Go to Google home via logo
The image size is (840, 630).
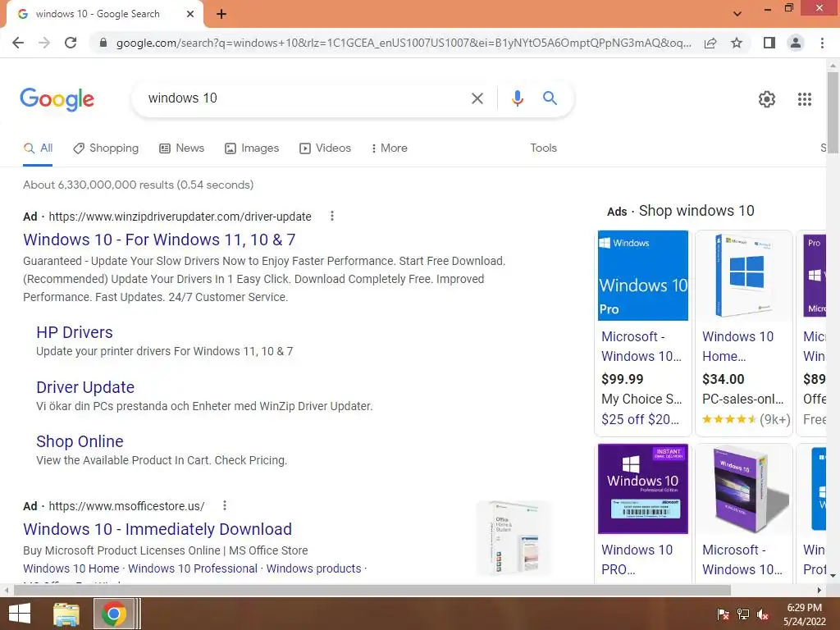pyautogui.click(x=57, y=99)
